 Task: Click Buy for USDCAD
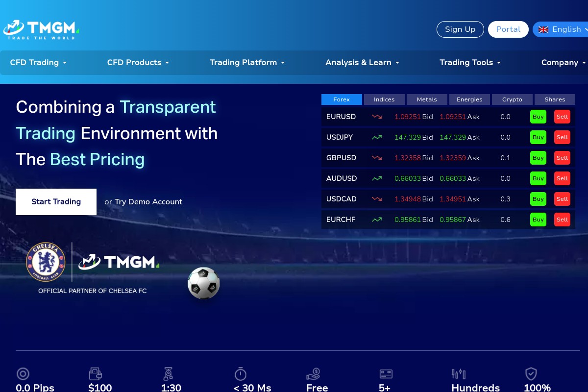[x=539, y=199]
